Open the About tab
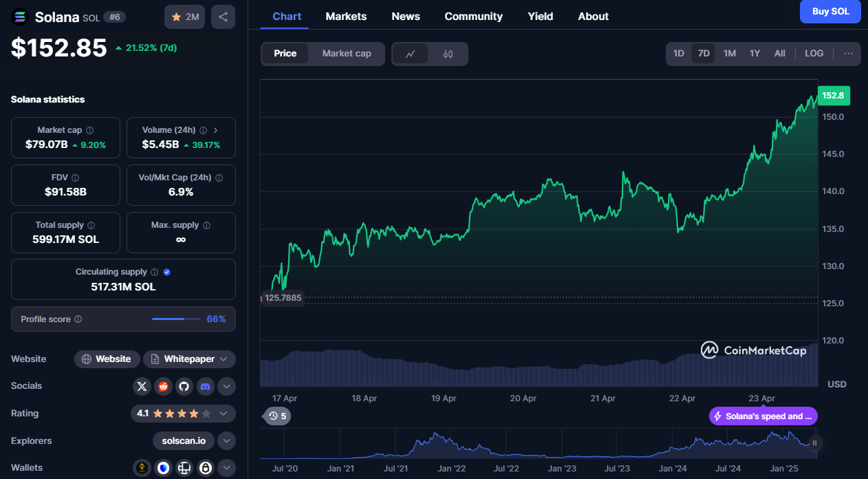The image size is (868, 479). [x=593, y=17]
